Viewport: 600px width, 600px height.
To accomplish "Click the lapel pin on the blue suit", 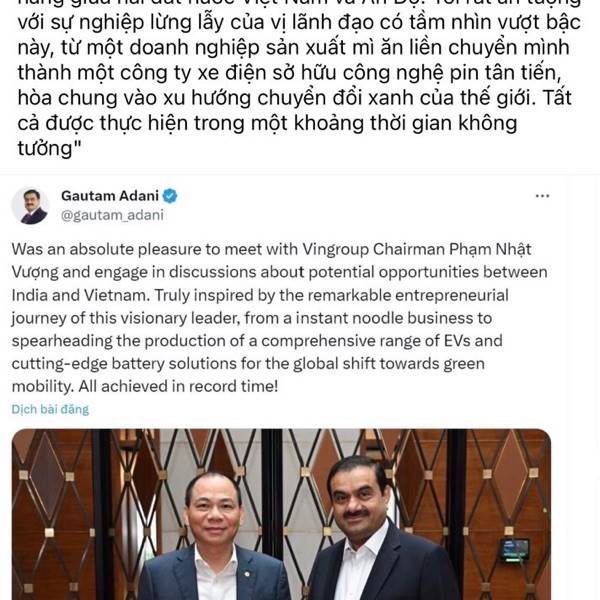I will 247,574.
